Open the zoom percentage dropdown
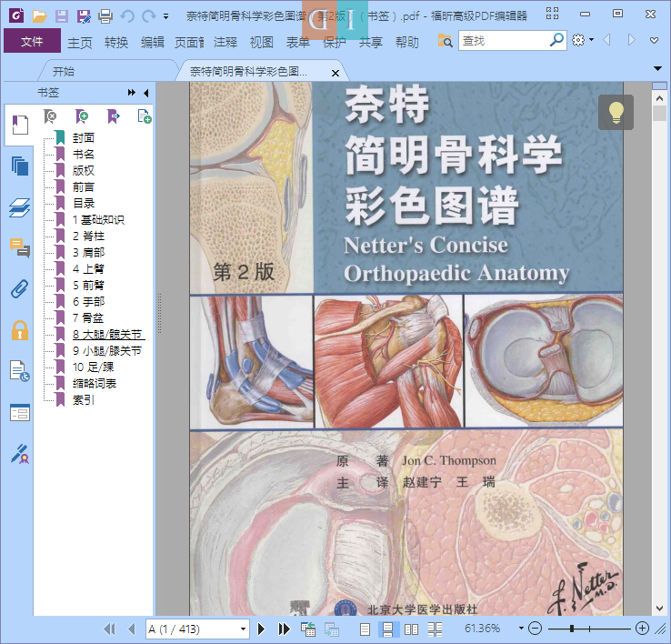Screen dimensions: 671x644 coord(521,629)
